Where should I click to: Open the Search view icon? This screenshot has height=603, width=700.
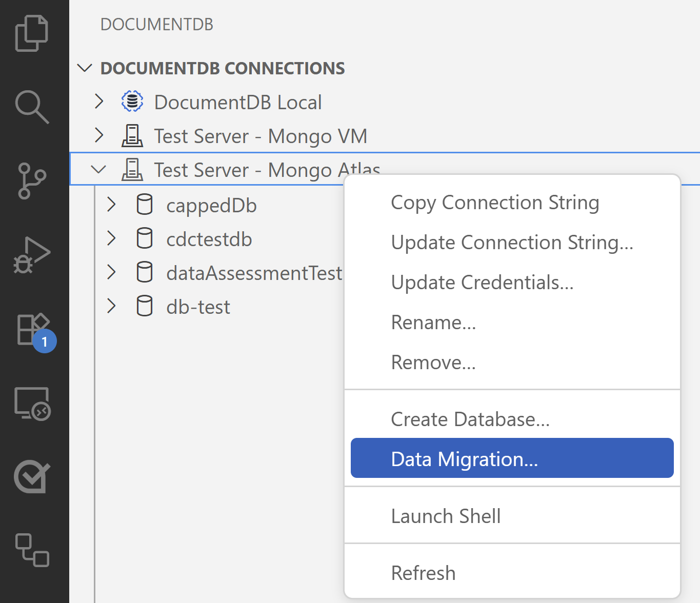(x=32, y=107)
